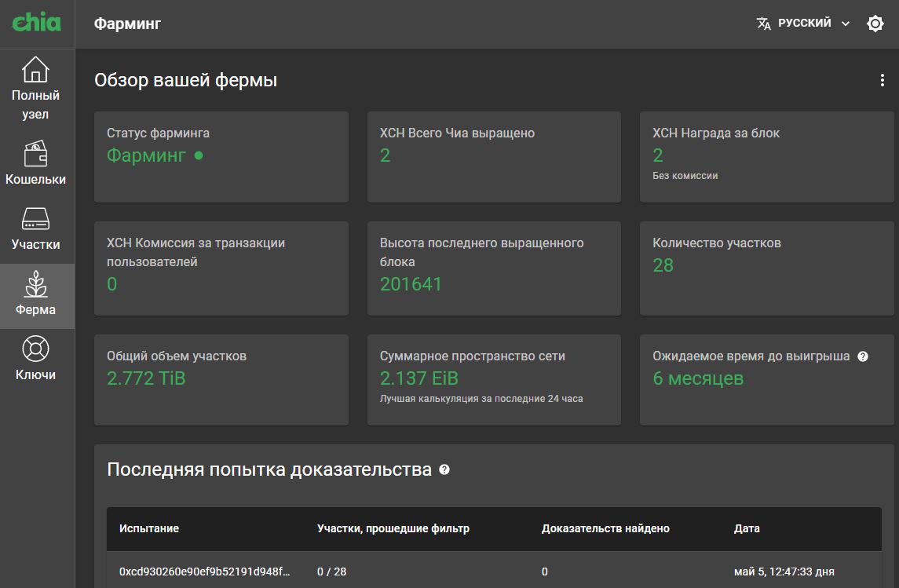Screen dimensions: 899x588
Task: Open farm overview three-dot menu
Action: point(882,80)
